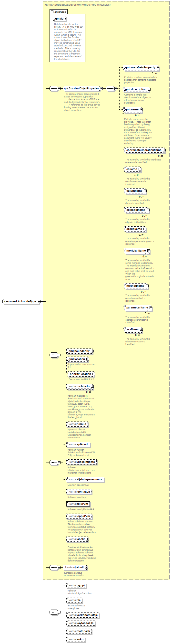This screenshot has height=644, width=172.
Task: Click 'Kohteen luontitapa' description text
Action: (x=77, y=497)
